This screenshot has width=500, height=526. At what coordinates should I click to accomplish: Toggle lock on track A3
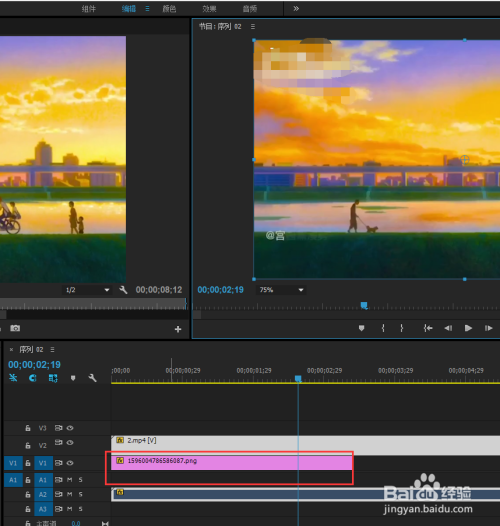pyautogui.click(x=28, y=509)
